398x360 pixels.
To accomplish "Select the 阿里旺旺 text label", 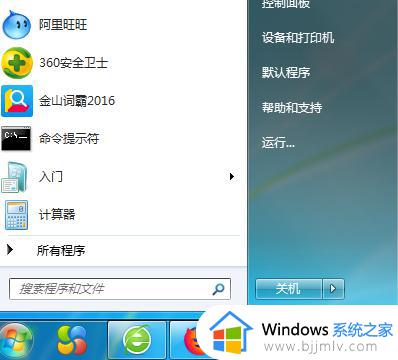I will pyautogui.click(x=63, y=25).
